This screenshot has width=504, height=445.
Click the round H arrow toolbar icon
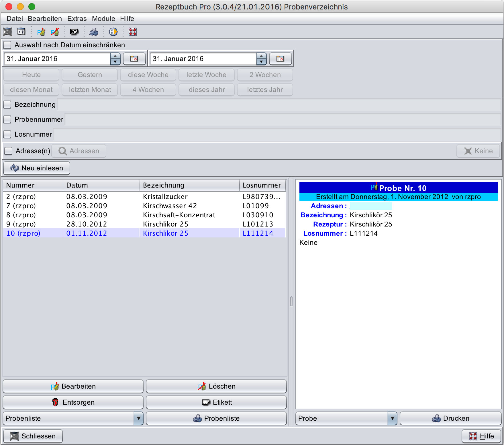(x=113, y=32)
